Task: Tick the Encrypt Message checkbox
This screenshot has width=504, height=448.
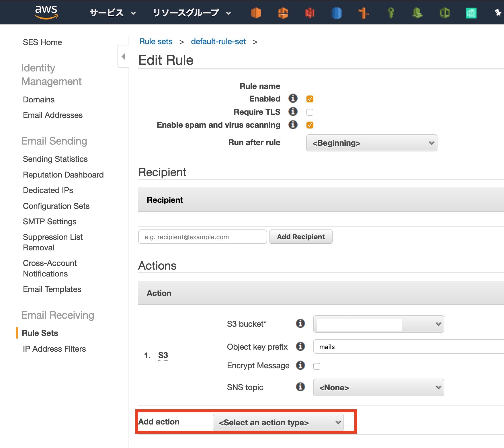Action: [317, 366]
